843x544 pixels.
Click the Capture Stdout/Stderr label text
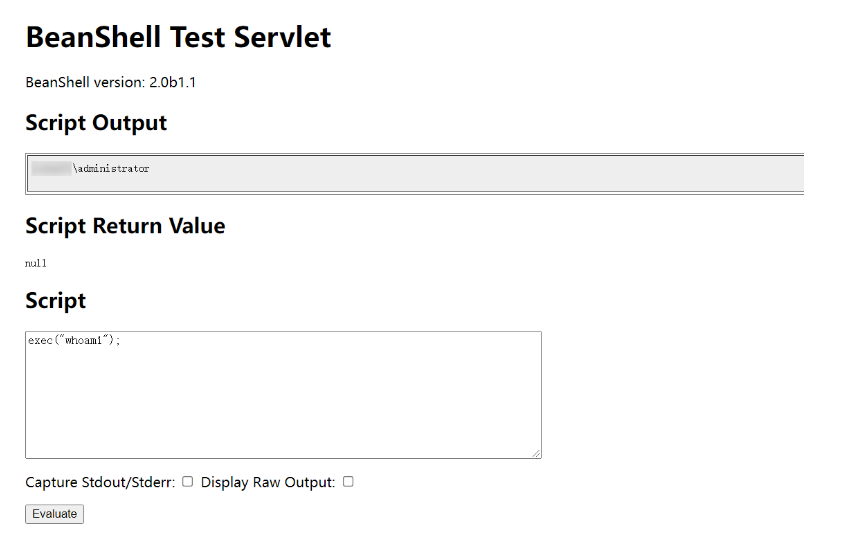click(100, 482)
